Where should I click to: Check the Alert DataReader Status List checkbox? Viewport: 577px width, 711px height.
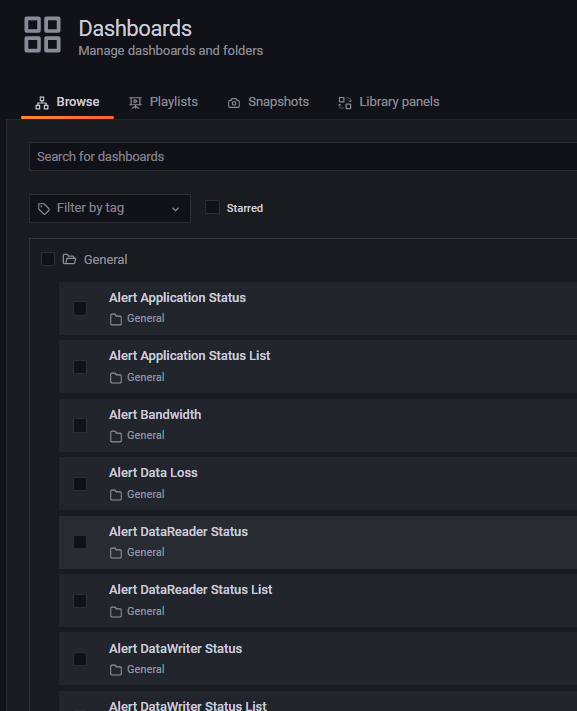pos(80,601)
